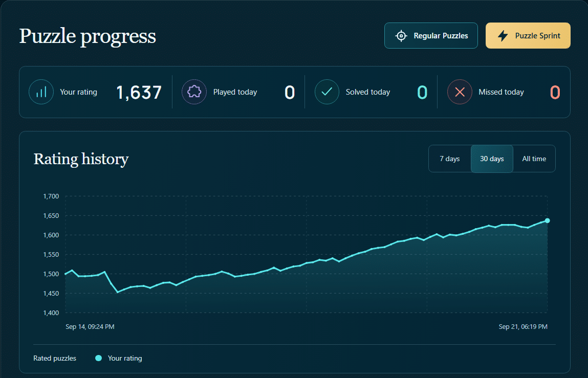The image size is (588, 378).
Task: Click the Your rating legend label
Action: (125, 358)
